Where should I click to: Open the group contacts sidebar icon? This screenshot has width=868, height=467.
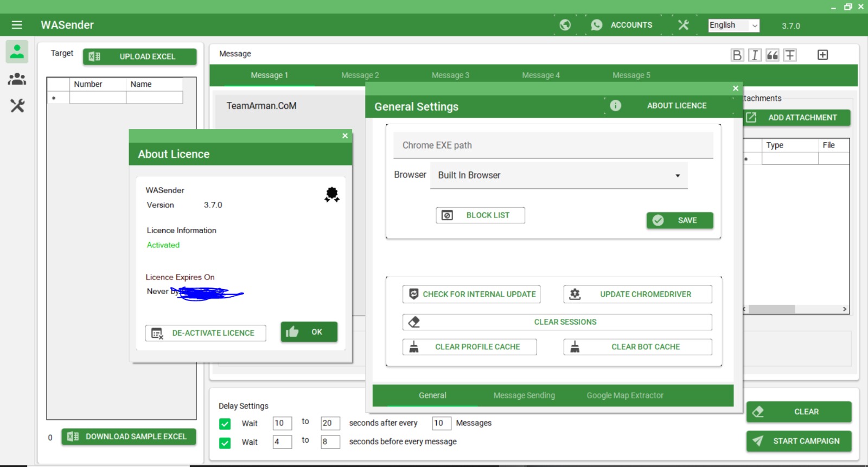[x=17, y=79]
